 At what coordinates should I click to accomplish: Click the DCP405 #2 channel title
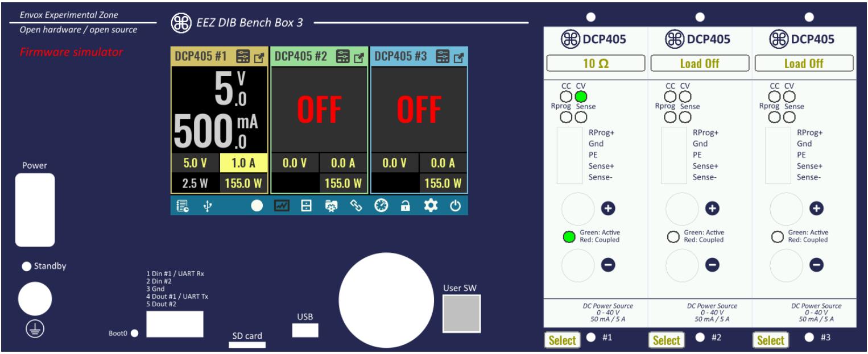pos(301,56)
